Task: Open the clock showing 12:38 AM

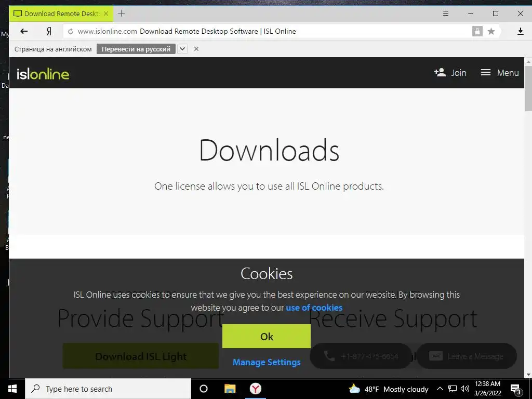Action: (487, 389)
